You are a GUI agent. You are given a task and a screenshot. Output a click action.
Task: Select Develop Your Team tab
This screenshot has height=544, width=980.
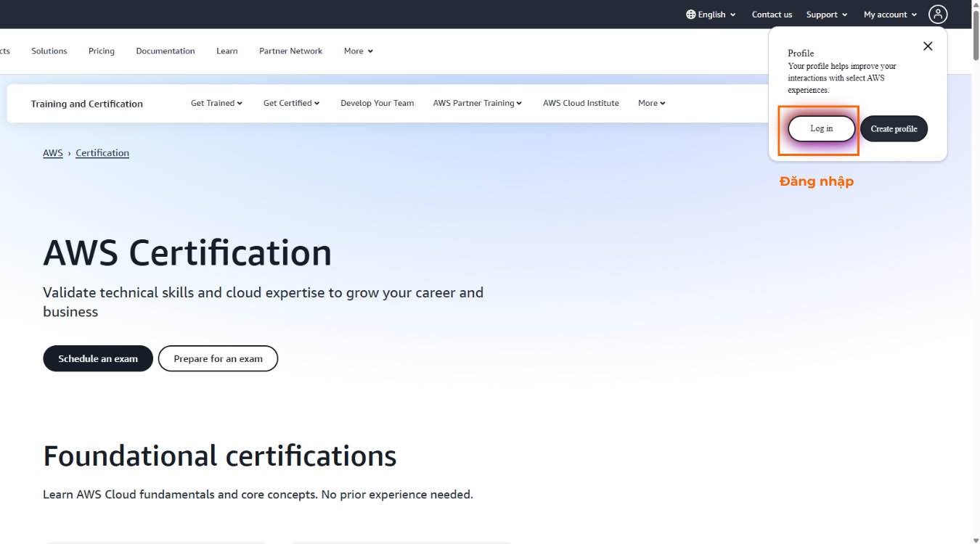pos(377,103)
